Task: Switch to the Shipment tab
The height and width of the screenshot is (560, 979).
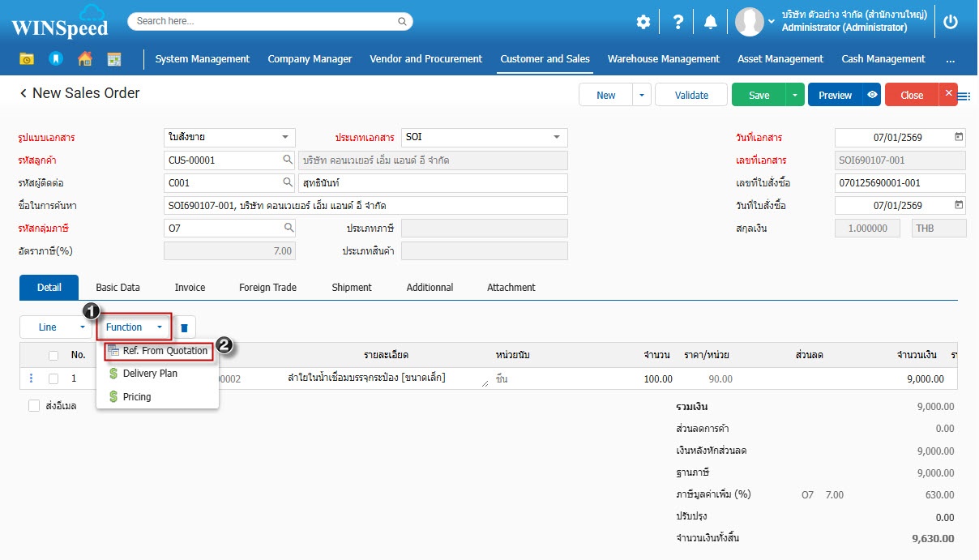Action: click(351, 288)
